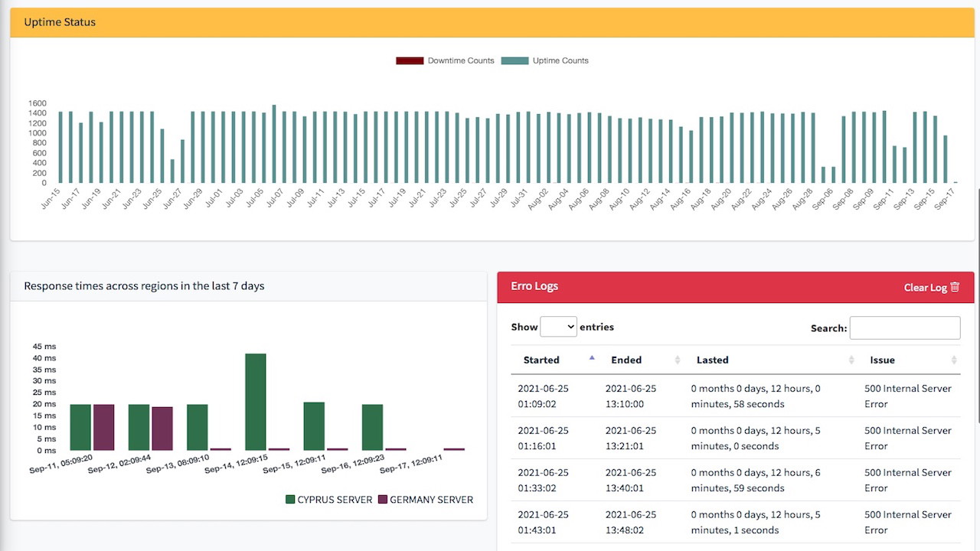Image resolution: width=980 pixels, height=551 pixels.
Task: Click the Germany bar for Sep-12
Action: tap(162, 429)
